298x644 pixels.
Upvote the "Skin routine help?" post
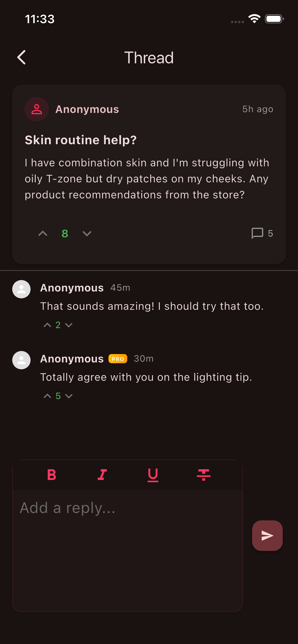(43, 233)
